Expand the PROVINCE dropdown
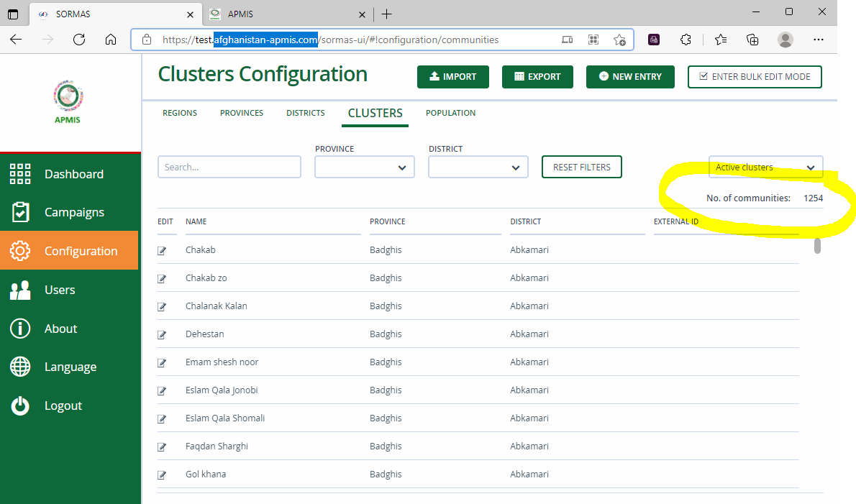 pyautogui.click(x=364, y=167)
